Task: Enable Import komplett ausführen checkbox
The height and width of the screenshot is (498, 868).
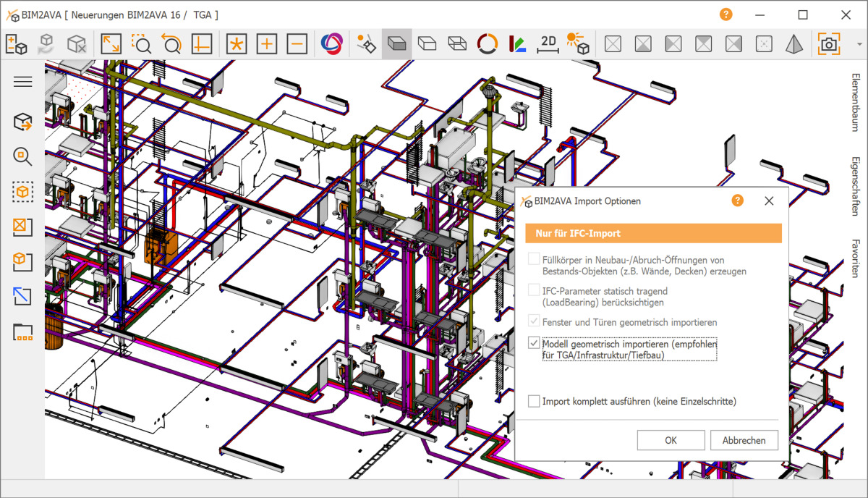Action: (534, 401)
